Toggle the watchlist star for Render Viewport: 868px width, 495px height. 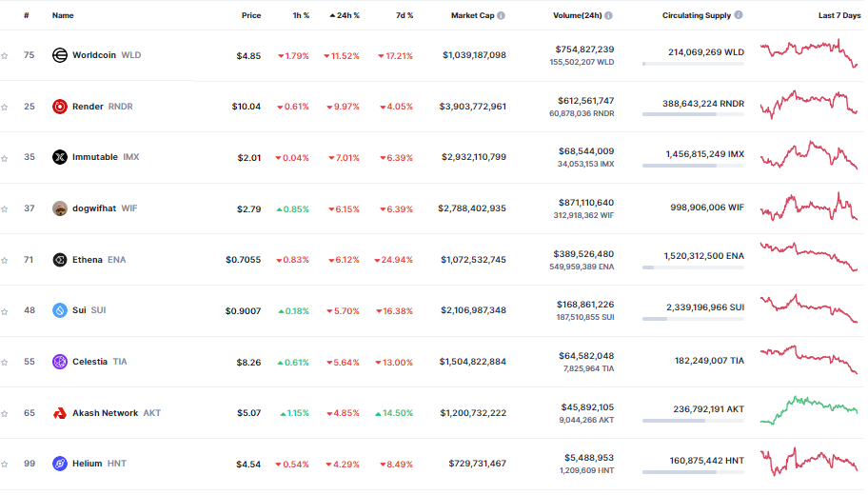(x=5, y=107)
